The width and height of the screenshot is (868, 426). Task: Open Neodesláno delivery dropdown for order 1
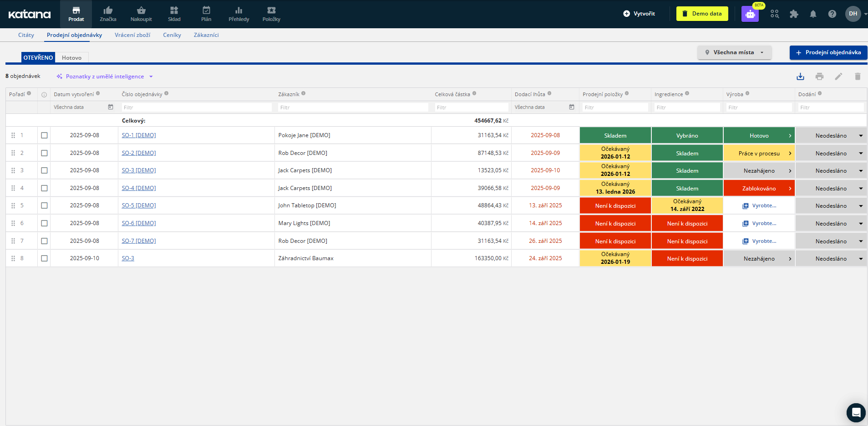point(860,136)
